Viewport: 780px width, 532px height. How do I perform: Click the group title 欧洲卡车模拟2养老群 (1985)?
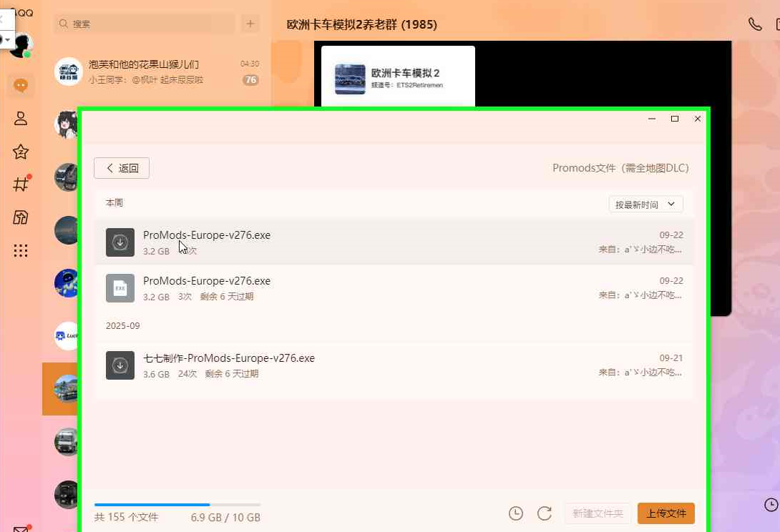[361, 24]
